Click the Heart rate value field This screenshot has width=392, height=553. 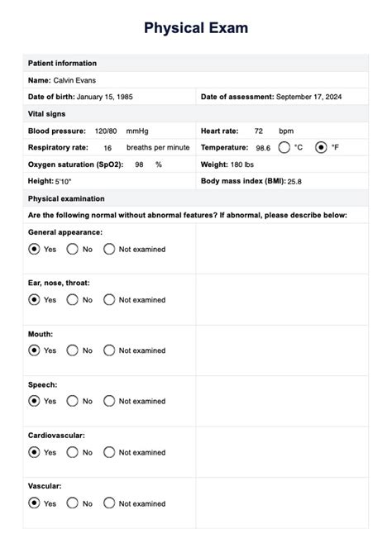259,131
